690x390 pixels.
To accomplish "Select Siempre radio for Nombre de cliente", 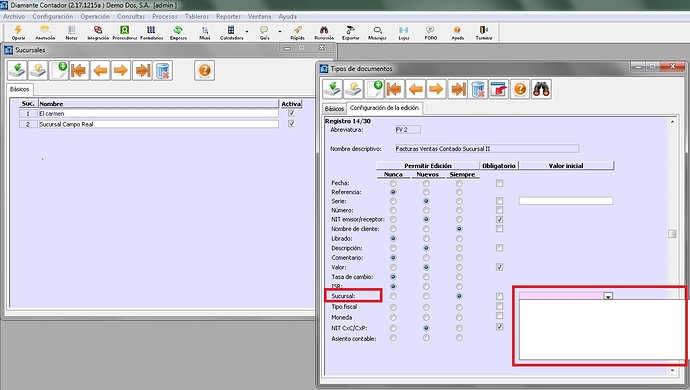I will pos(459,229).
